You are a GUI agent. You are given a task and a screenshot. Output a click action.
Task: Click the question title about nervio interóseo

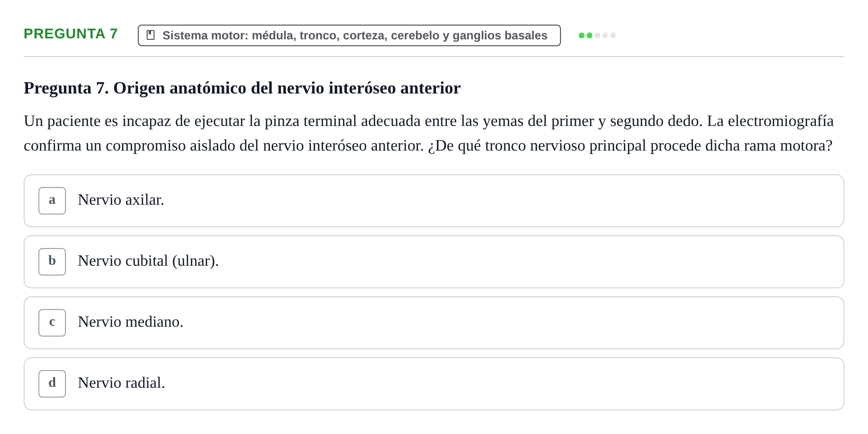click(x=242, y=88)
